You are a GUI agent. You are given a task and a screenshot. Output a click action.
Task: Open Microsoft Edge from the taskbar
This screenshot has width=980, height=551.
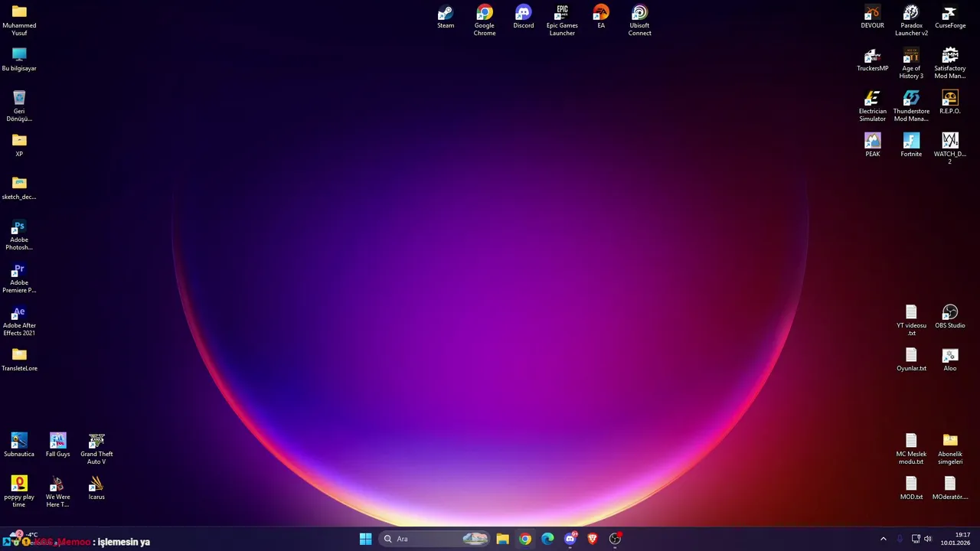click(x=547, y=539)
